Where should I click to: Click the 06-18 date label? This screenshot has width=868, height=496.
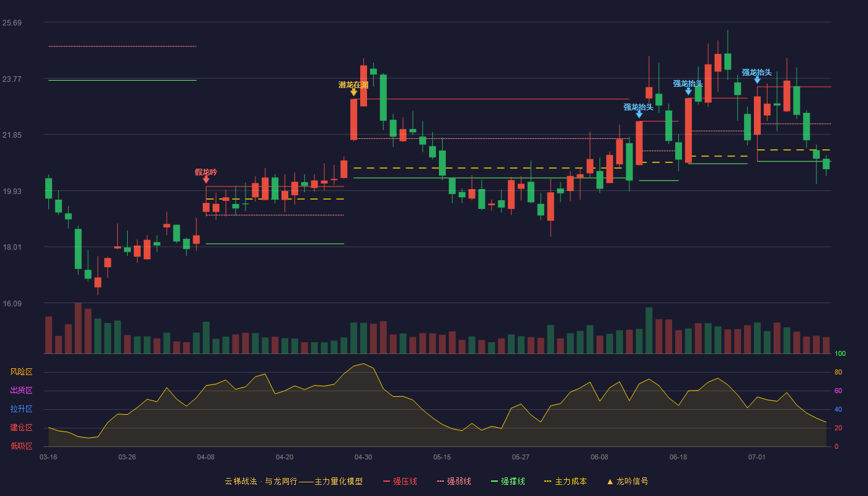(678, 457)
